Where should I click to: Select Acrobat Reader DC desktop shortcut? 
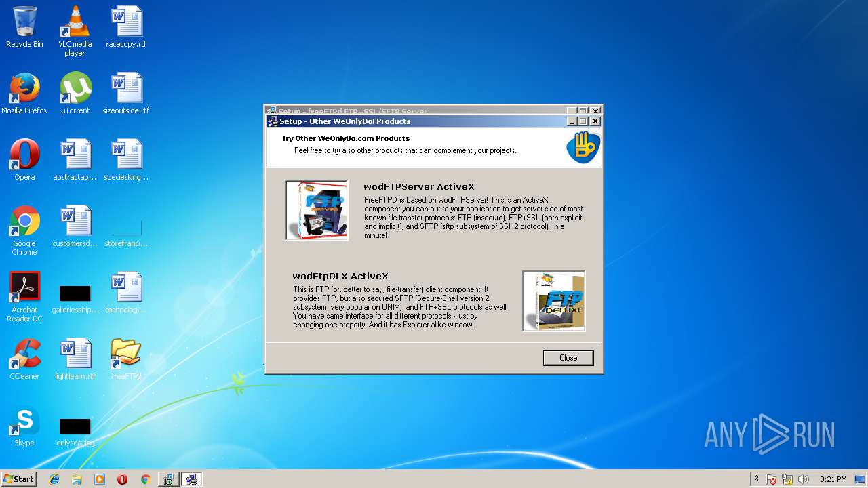click(x=24, y=297)
